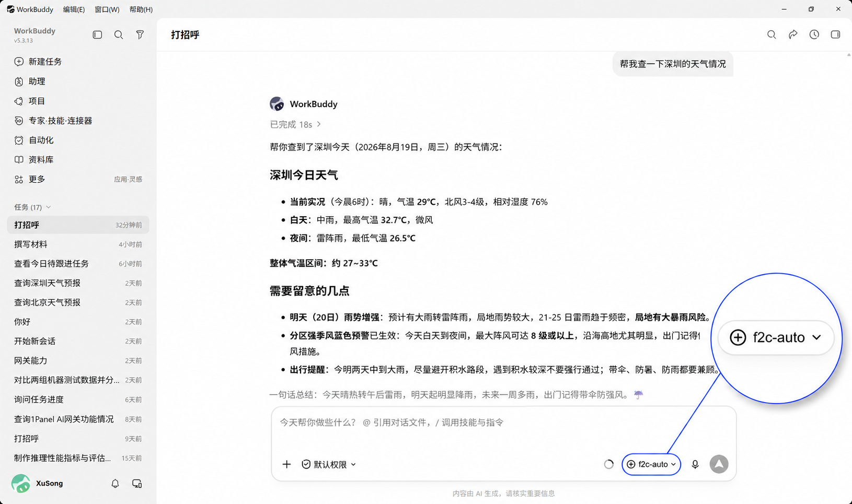
Task: Click the XuSong user avatar
Action: point(21,484)
